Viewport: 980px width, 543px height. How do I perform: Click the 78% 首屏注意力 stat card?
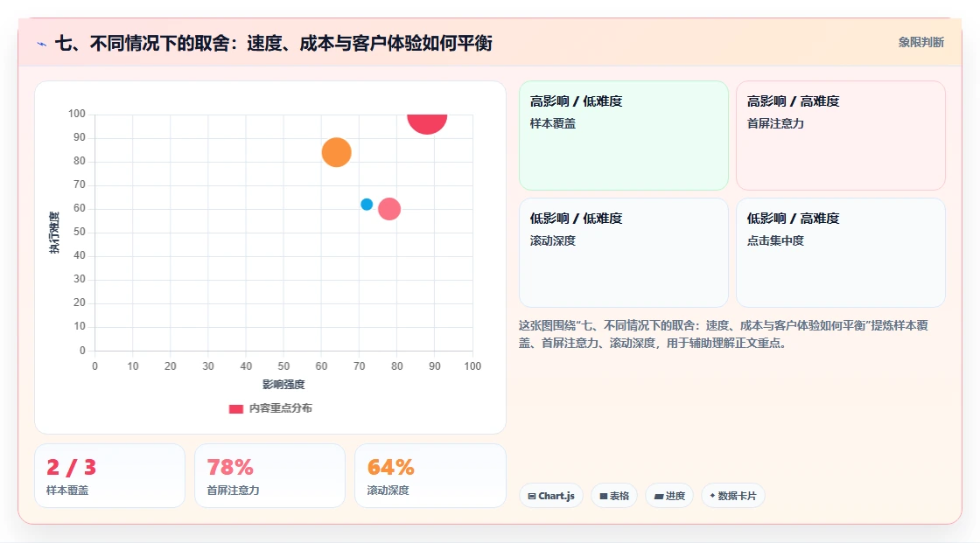click(x=270, y=476)
